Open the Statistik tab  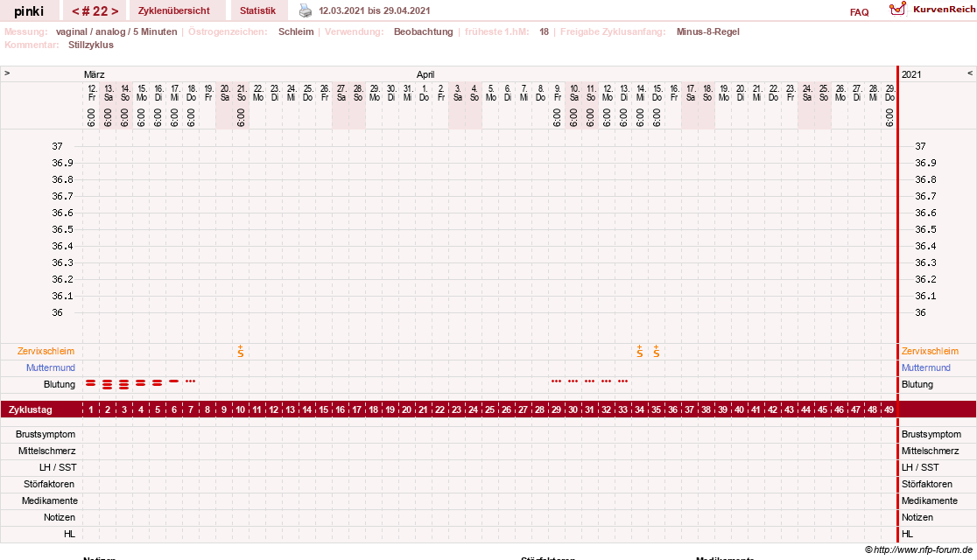click(258, 10)
